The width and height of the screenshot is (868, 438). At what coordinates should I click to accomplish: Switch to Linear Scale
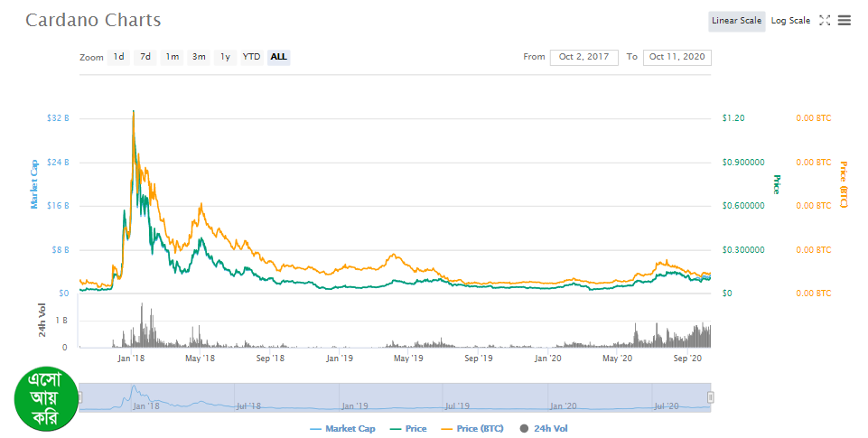click(x=736, y=21)
